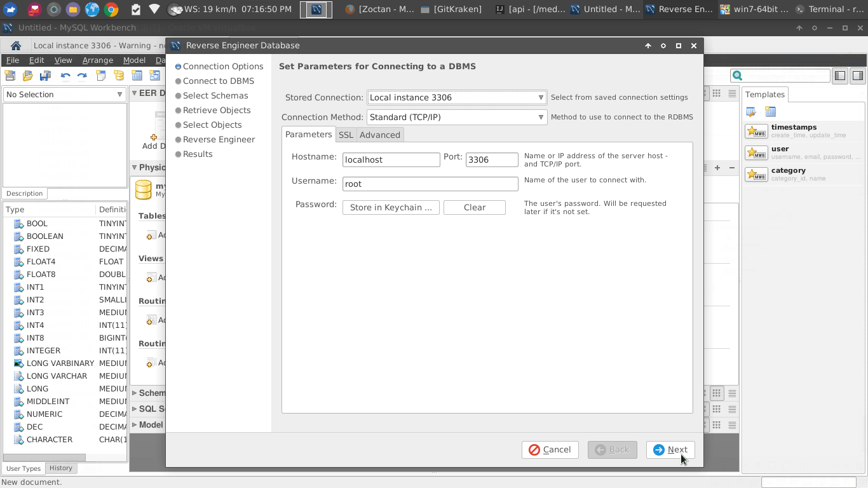
Task: Click the Save Model toolbar icon
Action: point(45,76)
